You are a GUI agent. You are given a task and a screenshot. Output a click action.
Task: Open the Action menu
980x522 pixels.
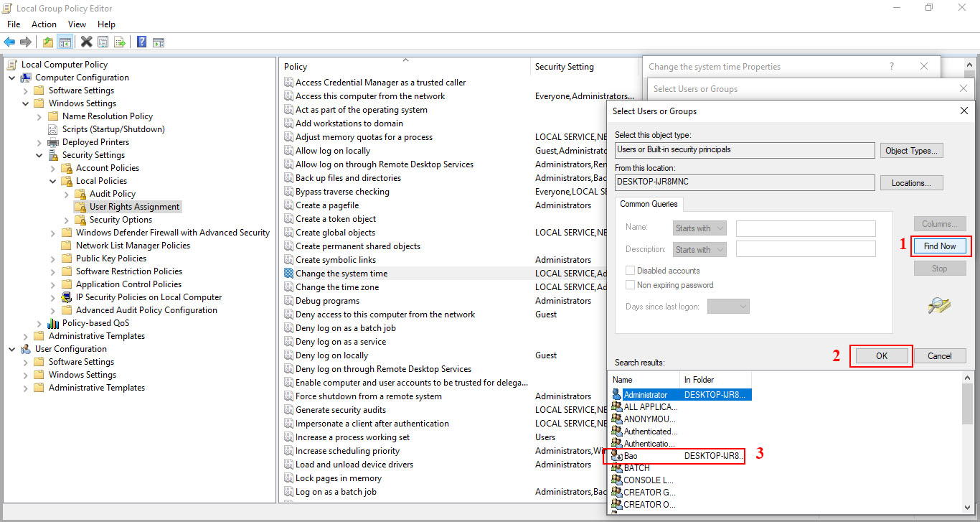pos(44,24)
